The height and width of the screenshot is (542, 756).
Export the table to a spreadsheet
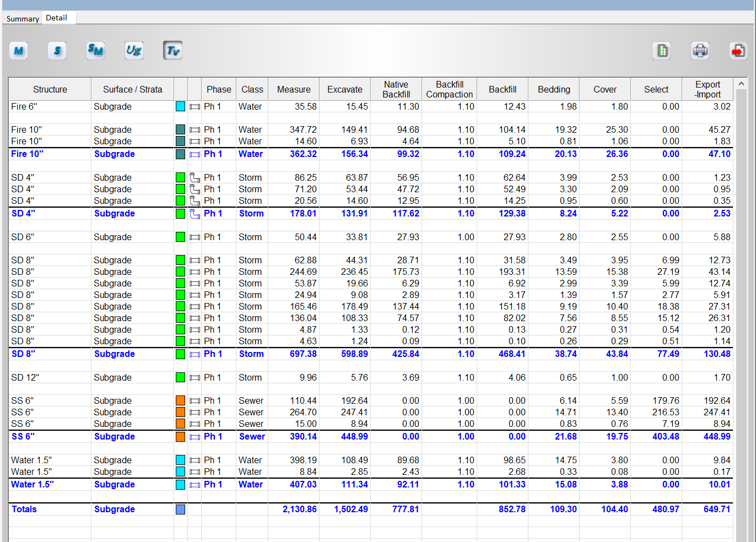click(x=662, y=51)
